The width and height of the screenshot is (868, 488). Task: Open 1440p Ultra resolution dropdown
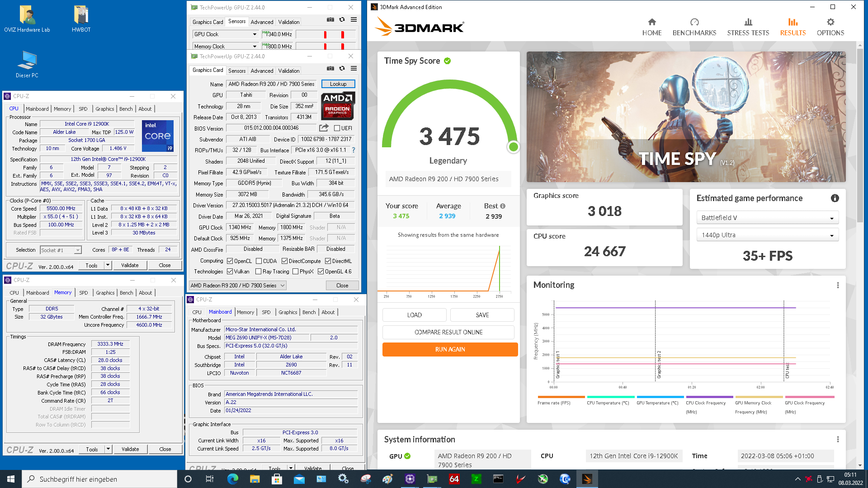767,235
